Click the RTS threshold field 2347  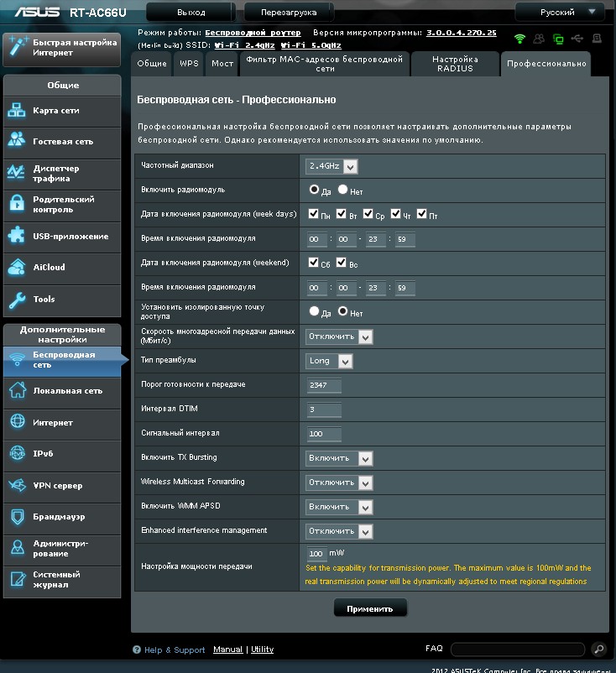click(324, 385)
